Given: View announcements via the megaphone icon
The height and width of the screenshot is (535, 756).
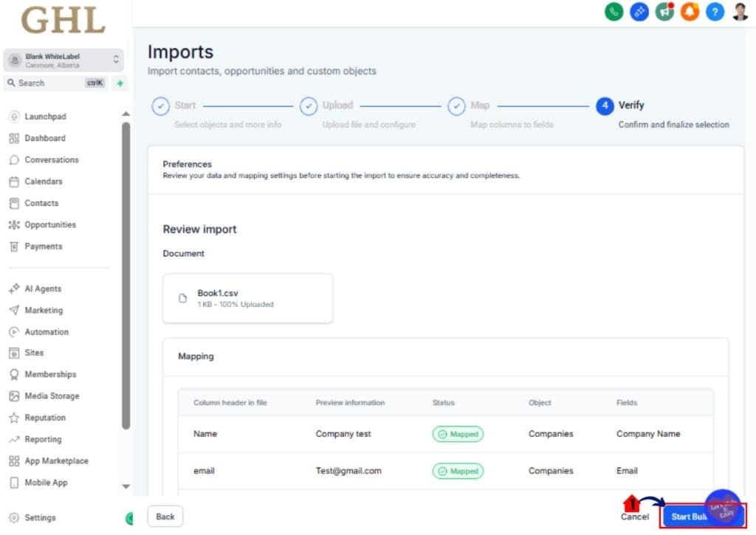Looking at the screenshot, I should point(664,12).
